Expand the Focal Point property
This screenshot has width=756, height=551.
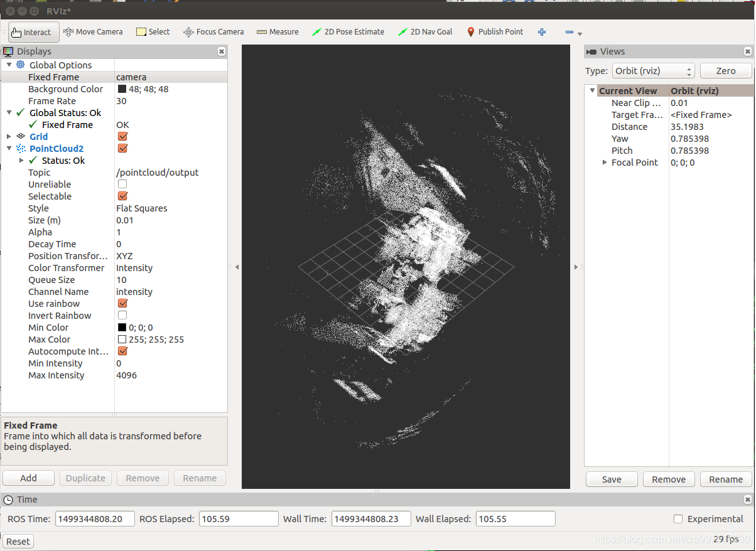pos(605,162)
